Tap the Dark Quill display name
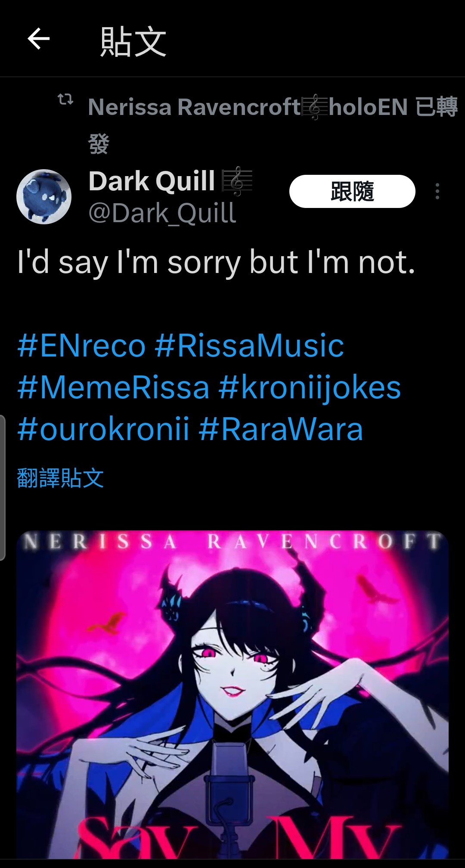 coord(152,181)
